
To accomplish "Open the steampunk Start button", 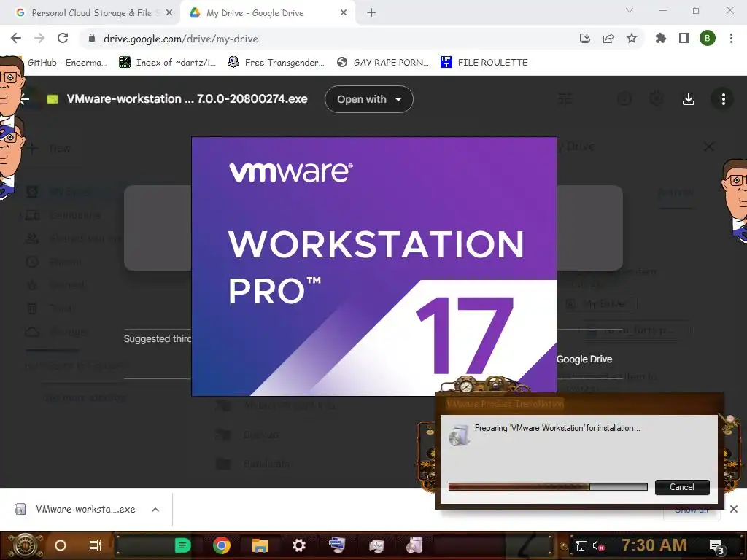I will coord(26,545).
